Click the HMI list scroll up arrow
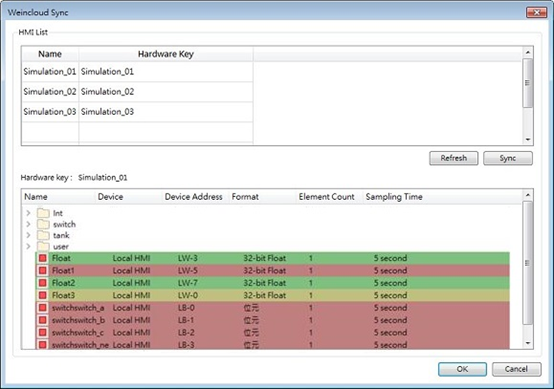Viewport: 554px width, 389px height. point(528,53)
